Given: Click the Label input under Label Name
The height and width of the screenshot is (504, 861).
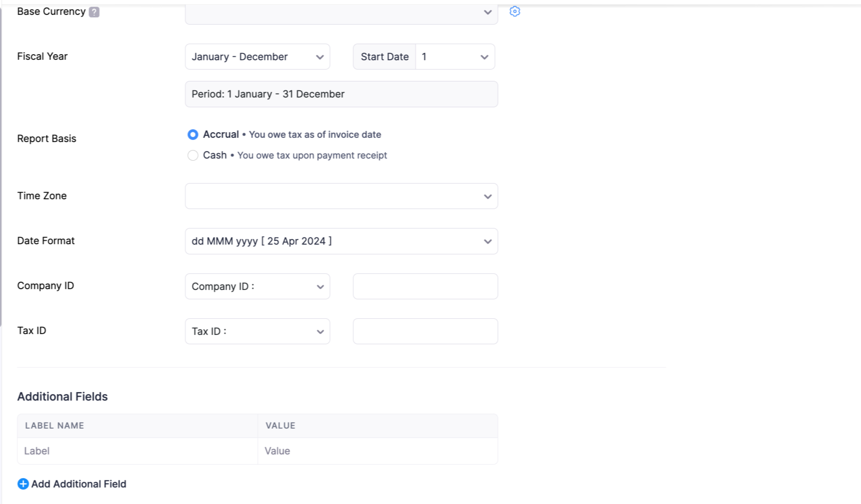Looking at the screenshot, I should 137,451.
